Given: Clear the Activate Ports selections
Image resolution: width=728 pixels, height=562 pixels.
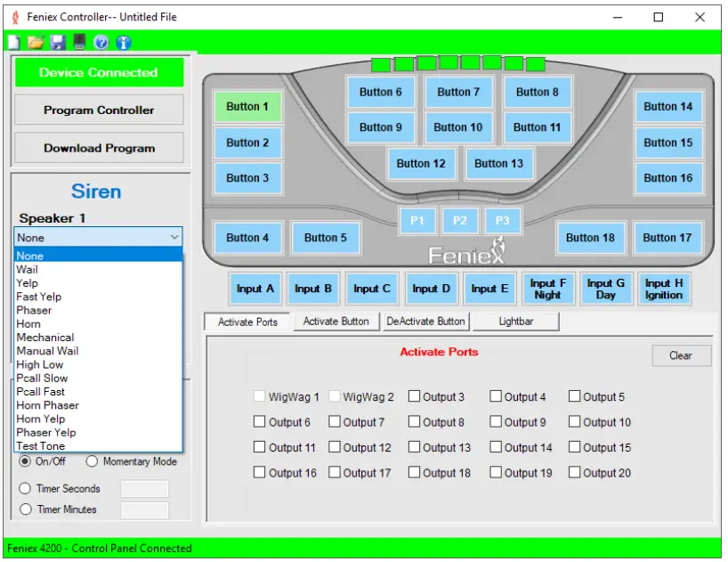Looking at the screenshot, I should coord(681,355).
